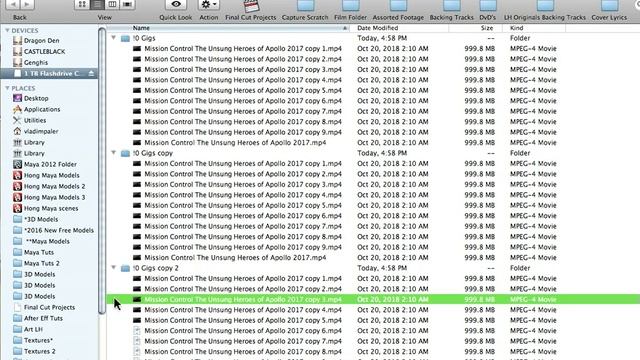Open Maya 2012 Folder in sidebar
Viewport: 640px width, 360px height.
[49, 164]
